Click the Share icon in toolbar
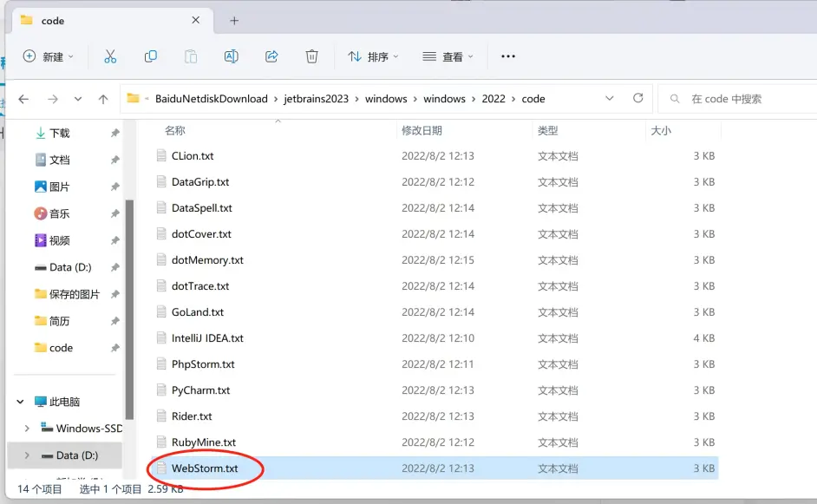This screenshot has height=504, width=817. [271, 56]
